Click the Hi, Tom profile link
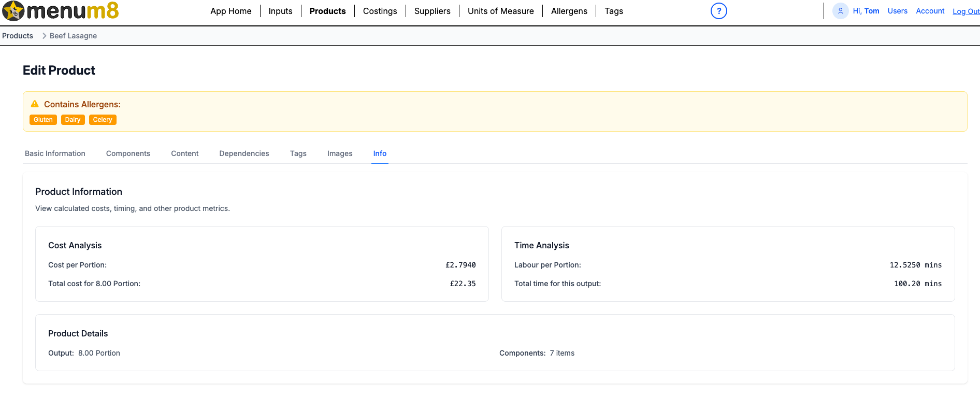This screenshot has width=980, height=395. click(x=866, y=11)
